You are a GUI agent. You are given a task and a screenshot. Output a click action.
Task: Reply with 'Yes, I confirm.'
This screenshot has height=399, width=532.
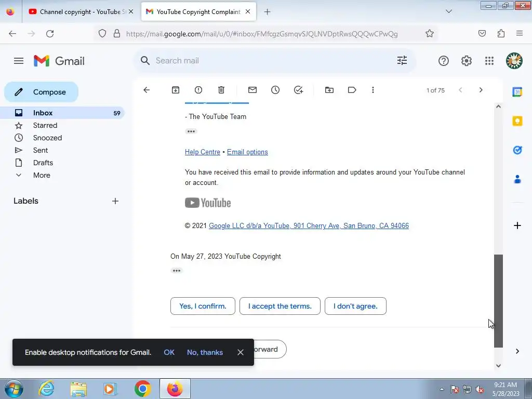click(203, 306)
